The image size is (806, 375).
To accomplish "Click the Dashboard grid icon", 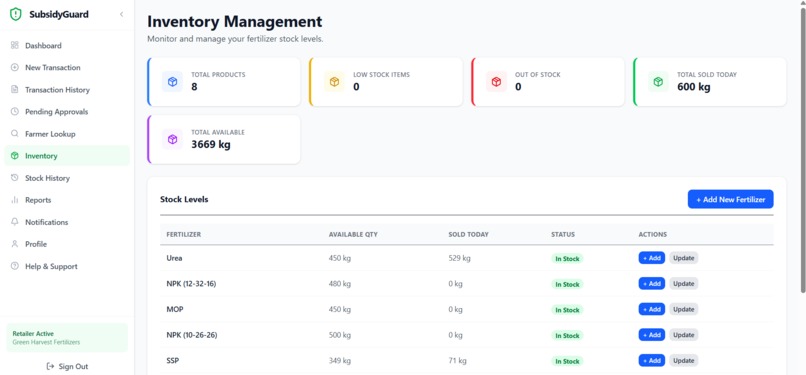I will point(14,46).
